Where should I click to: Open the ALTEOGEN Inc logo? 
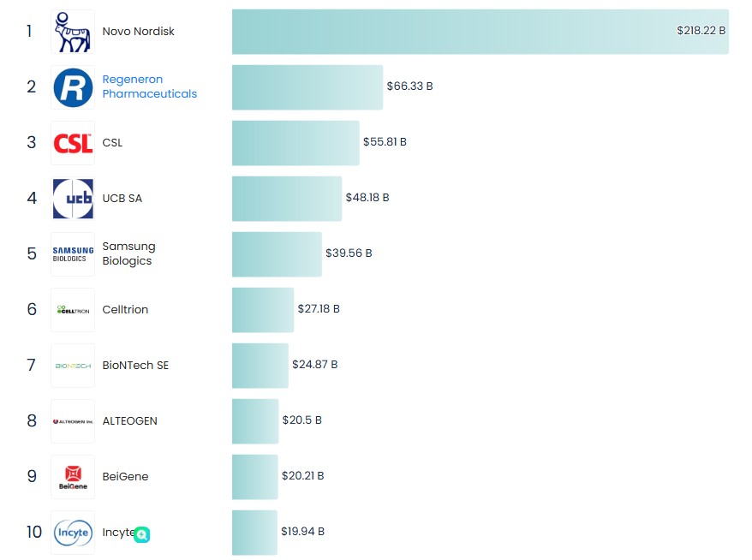click(x=73, y=420)
